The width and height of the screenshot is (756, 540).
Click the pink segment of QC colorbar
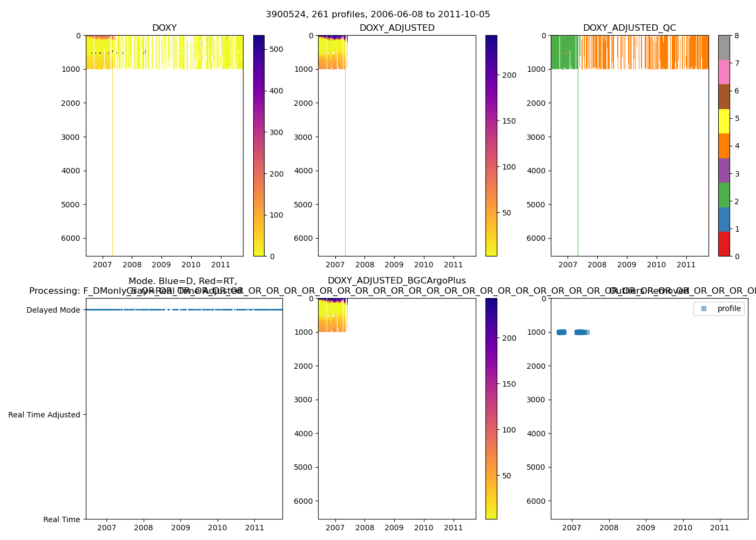(724, 72)
